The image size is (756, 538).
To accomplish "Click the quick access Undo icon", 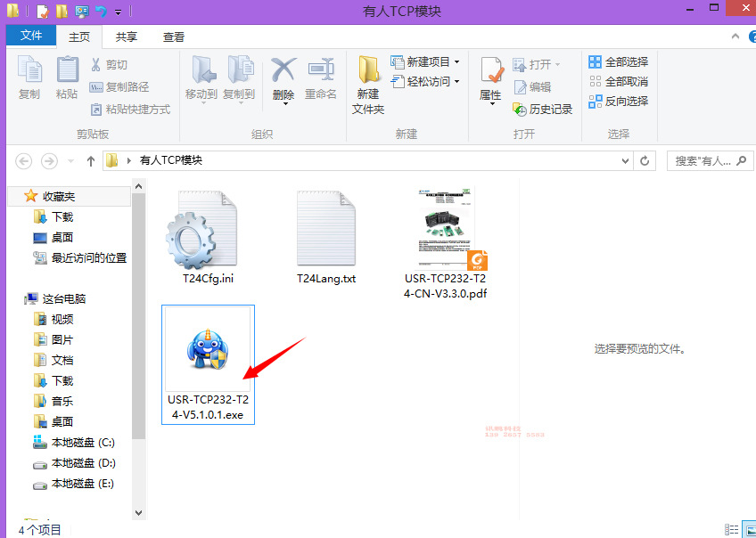I will (x=100, y=11).
